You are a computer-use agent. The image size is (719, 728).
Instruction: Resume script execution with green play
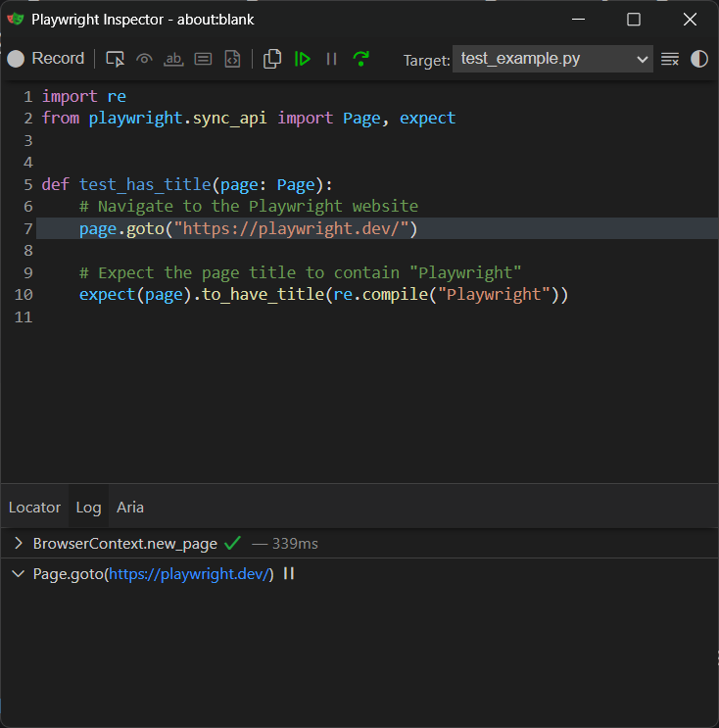(x=303, y=59)
